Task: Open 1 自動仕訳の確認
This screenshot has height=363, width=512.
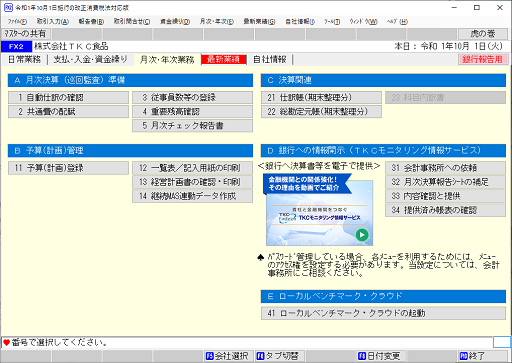Action: (x=68, y=98)
